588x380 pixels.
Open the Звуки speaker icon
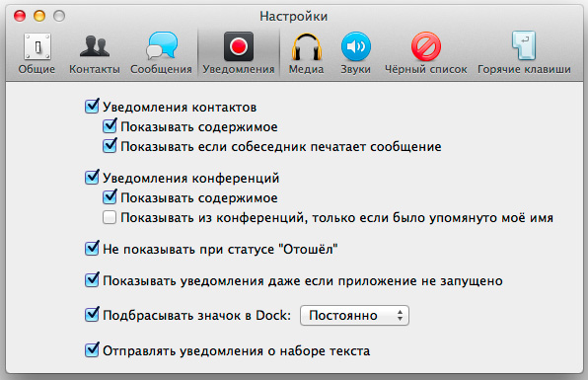(x=355, y=47)
